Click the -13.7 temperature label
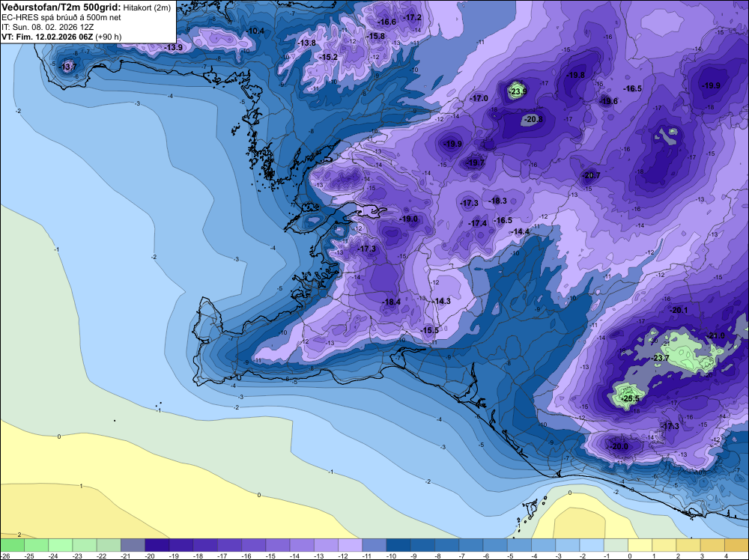 click(x=67, y=67)
